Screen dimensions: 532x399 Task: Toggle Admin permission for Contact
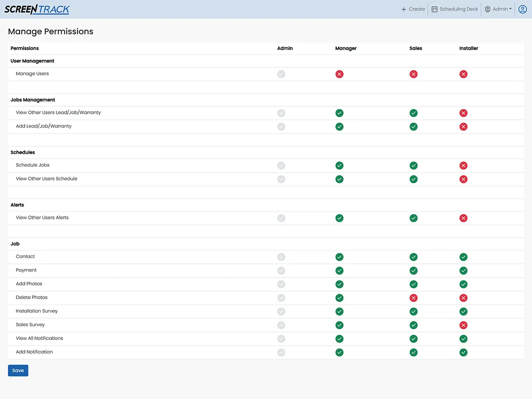[281, 257]
